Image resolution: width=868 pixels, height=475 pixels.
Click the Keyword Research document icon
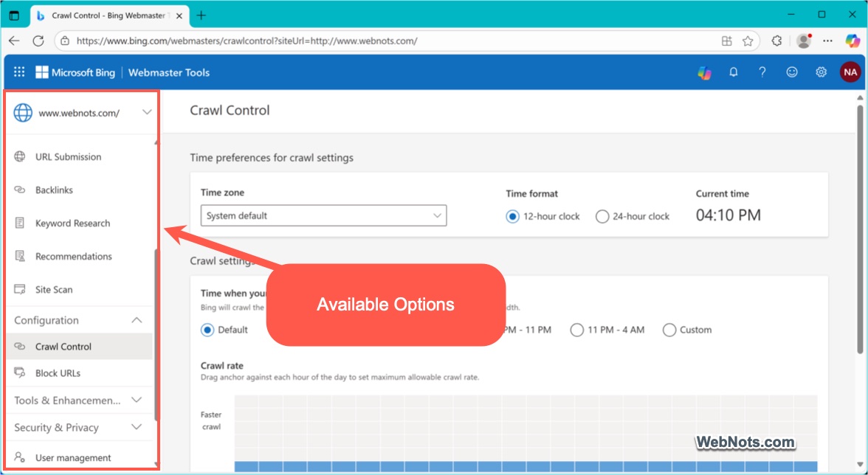coord(20,223)
